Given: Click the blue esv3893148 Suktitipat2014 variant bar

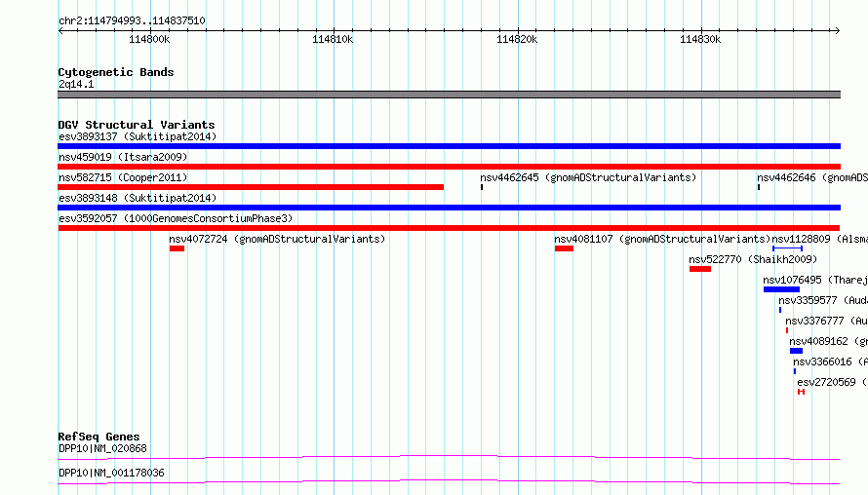Looking at the screenshot, I should point(449,208).
